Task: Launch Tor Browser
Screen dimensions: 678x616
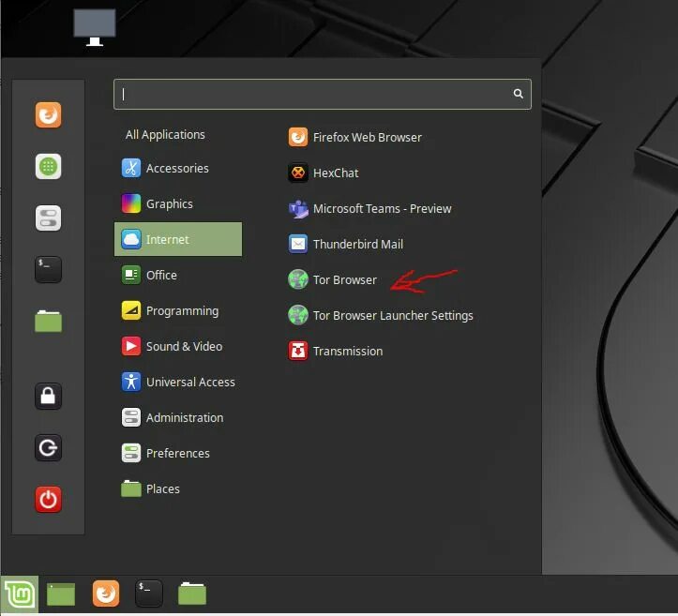Action: [x=332, y=279]
